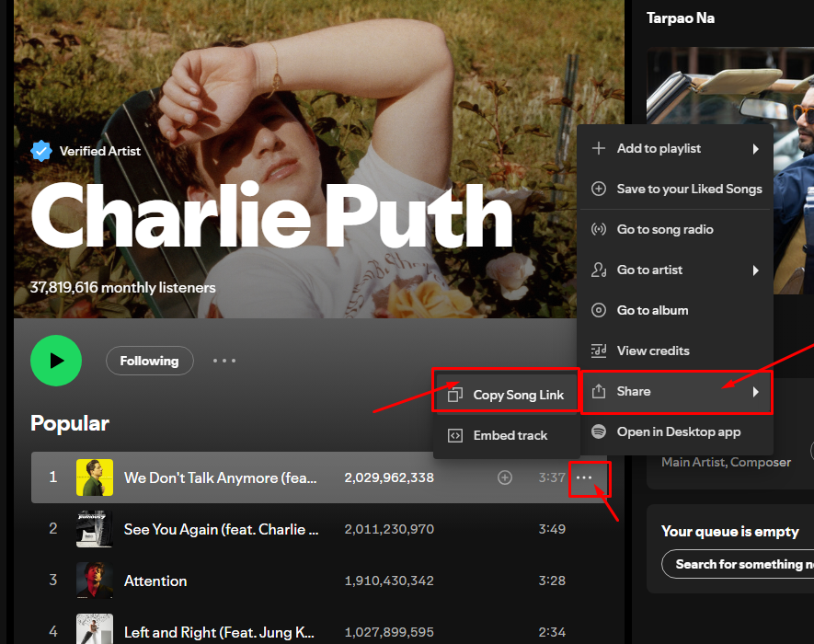Select the See You Again track title
This screenshot has width=814, height=644.
[221, 529]
